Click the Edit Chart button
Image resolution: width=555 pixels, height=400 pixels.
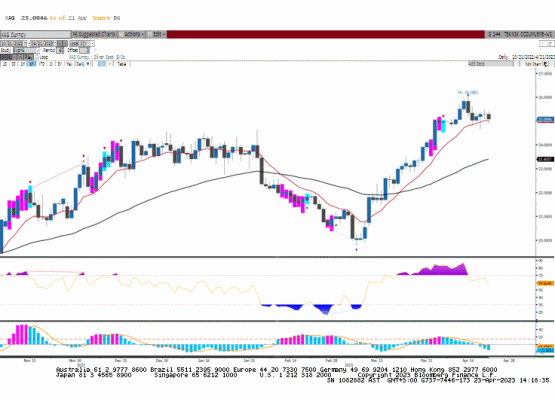pyautogui.click(x=532, y=64)
